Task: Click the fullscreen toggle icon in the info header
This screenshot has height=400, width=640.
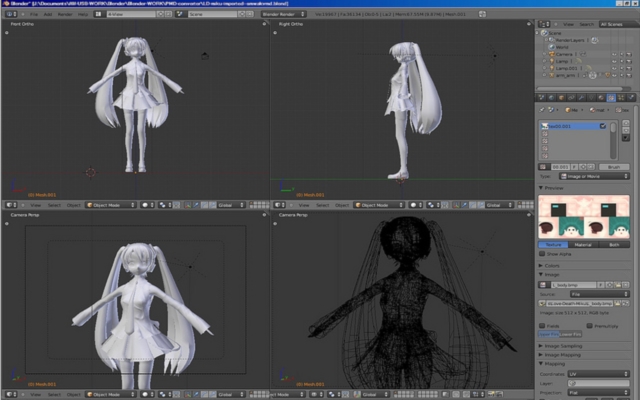Action: (x=482, y=14)
